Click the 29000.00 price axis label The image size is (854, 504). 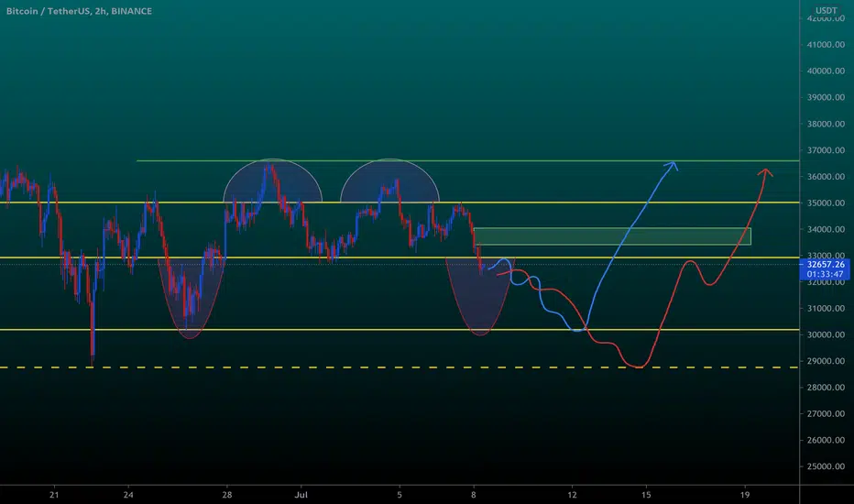[x=826, y=361]
